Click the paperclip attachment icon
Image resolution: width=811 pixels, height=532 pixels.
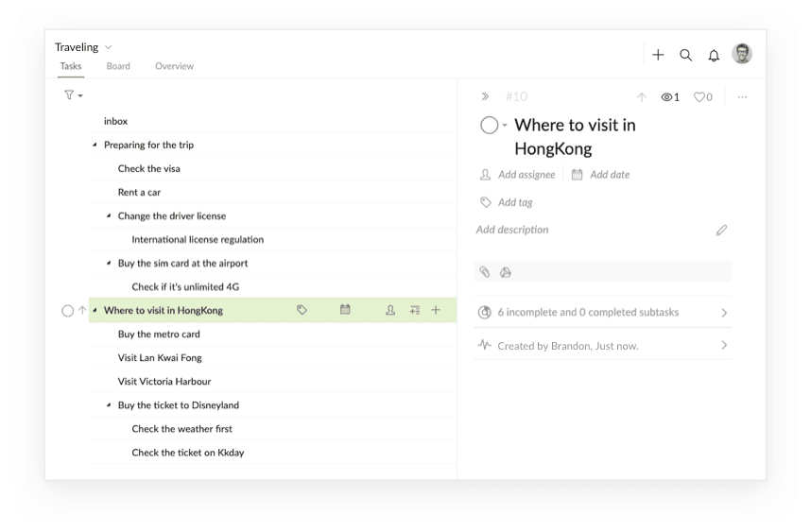(x=485, y=272)
